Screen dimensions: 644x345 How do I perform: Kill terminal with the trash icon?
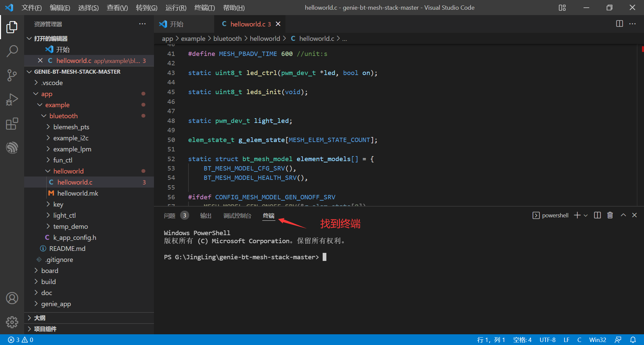[x=610, y=215]
